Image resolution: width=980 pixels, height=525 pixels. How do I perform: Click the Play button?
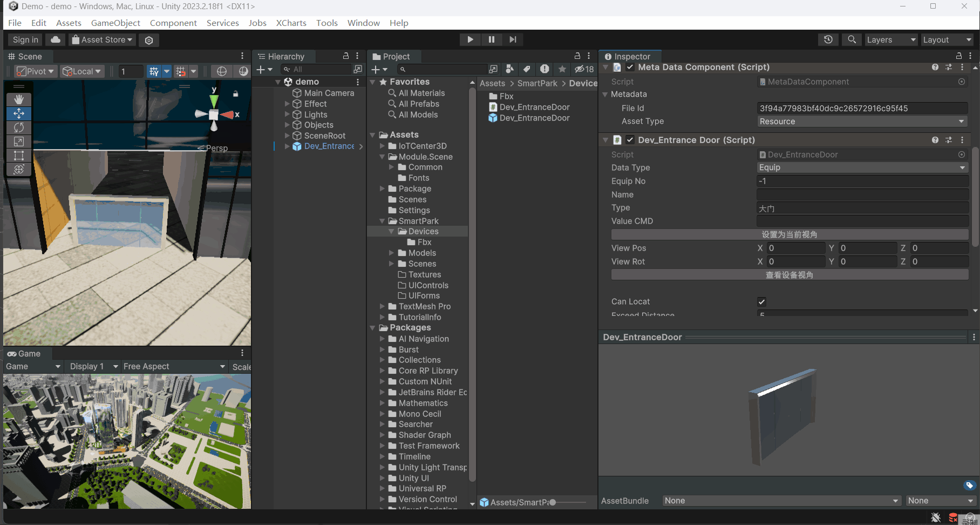(x=470, y=39)
